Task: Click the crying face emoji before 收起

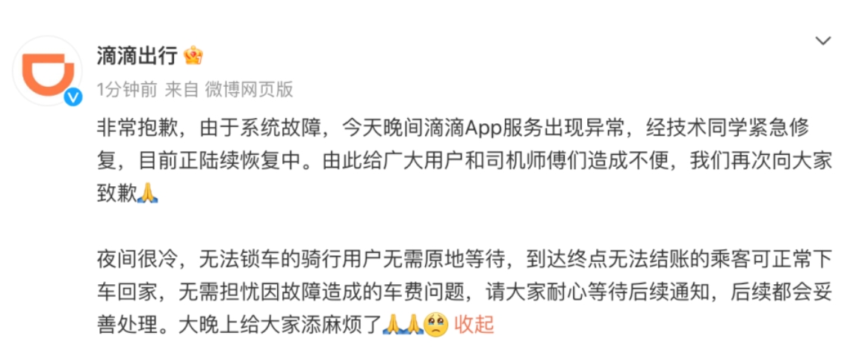Action: [436, 325]
